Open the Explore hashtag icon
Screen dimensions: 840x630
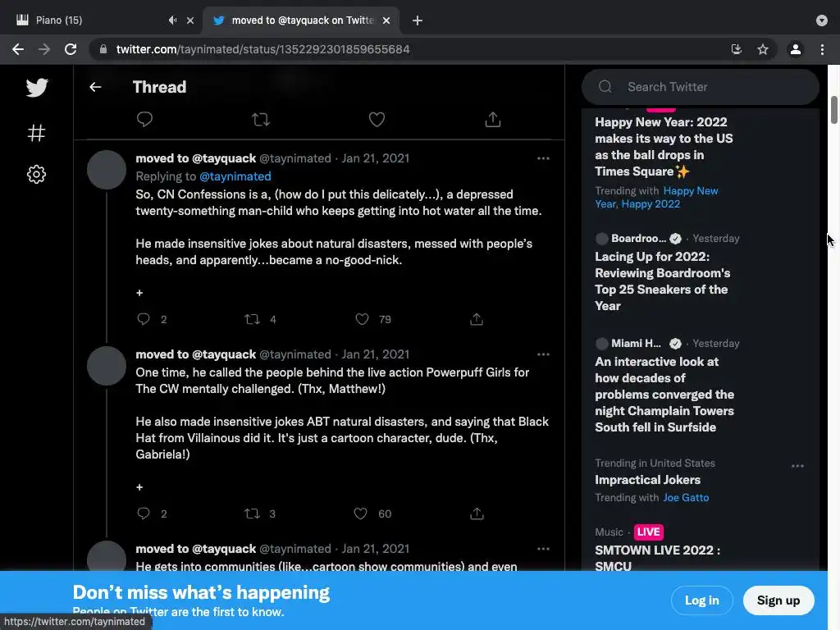coord(36,132)
